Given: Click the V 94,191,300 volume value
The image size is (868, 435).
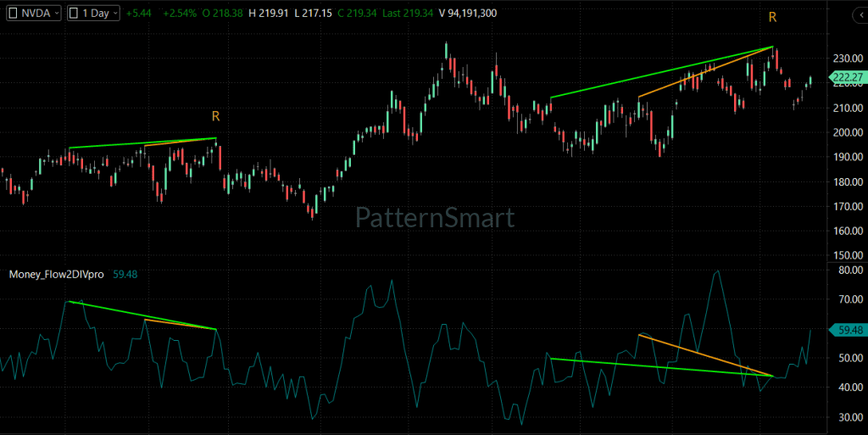Looking at the screenshot, I should [468, 14].
